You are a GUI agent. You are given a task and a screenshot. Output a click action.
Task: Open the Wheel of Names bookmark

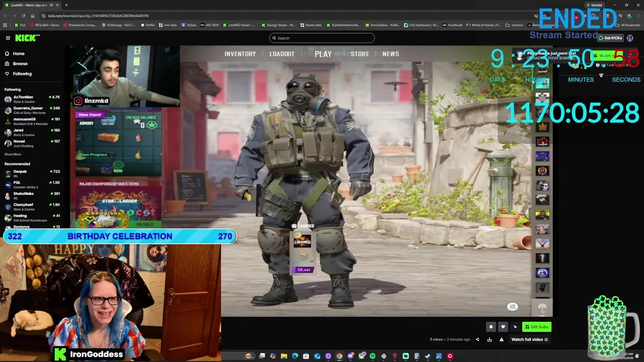tap(483, 25)
